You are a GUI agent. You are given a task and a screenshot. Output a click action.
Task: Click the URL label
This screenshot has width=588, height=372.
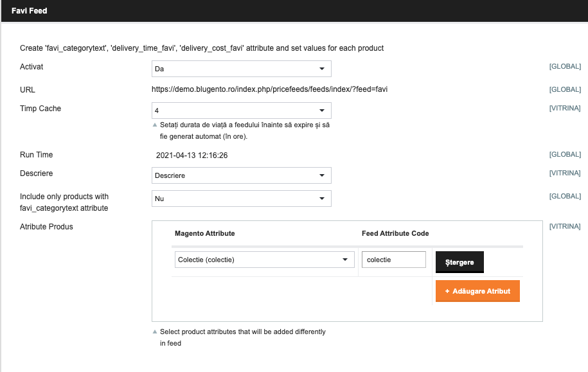(28, 89)
